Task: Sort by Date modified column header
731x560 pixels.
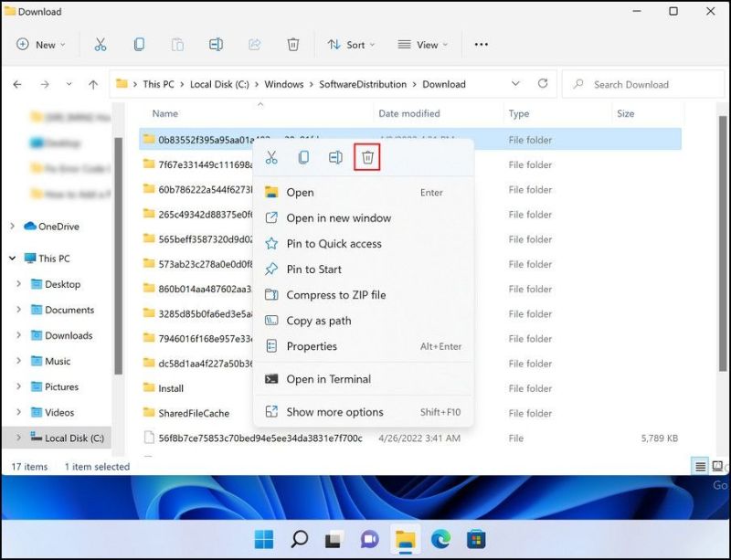Action: (408, 114)
